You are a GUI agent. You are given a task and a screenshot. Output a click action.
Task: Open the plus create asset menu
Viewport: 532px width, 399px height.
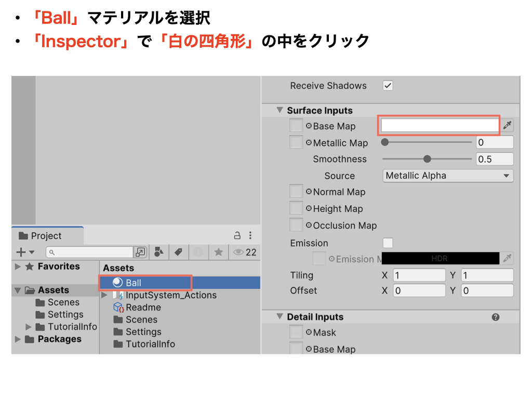(x=24, y=252)
